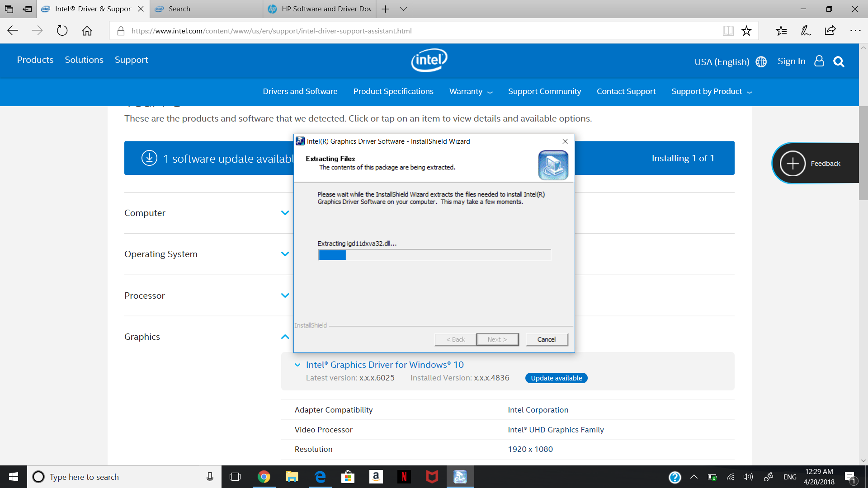This screenshot has height=488, width=868.
Task: Go to the Edge home page icon
Action: tap(87, 31)
